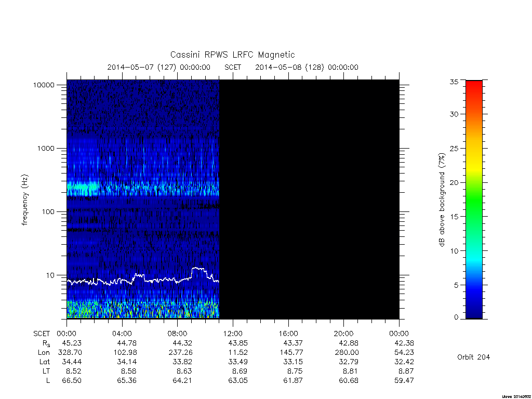
Task: Click the 'Lon' row label
Action: tap(44, 353)
